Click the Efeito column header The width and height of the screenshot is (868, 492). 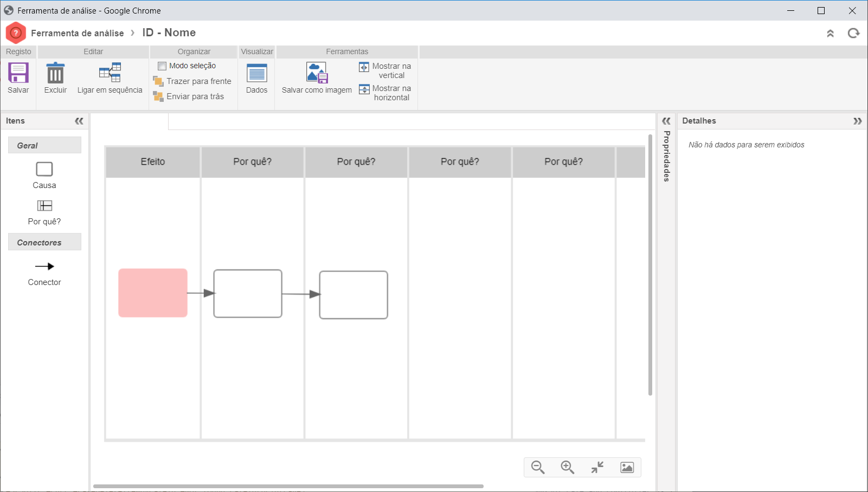153,162
